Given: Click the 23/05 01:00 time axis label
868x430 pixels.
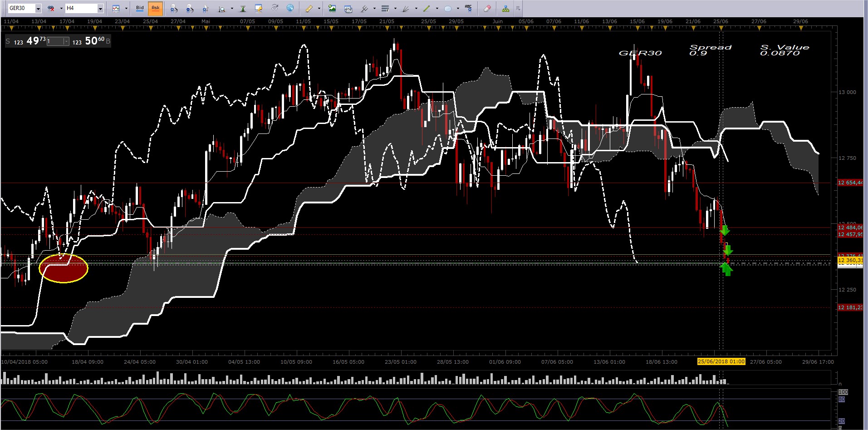Looking at the screenshot, I should [x=400, y=362].
